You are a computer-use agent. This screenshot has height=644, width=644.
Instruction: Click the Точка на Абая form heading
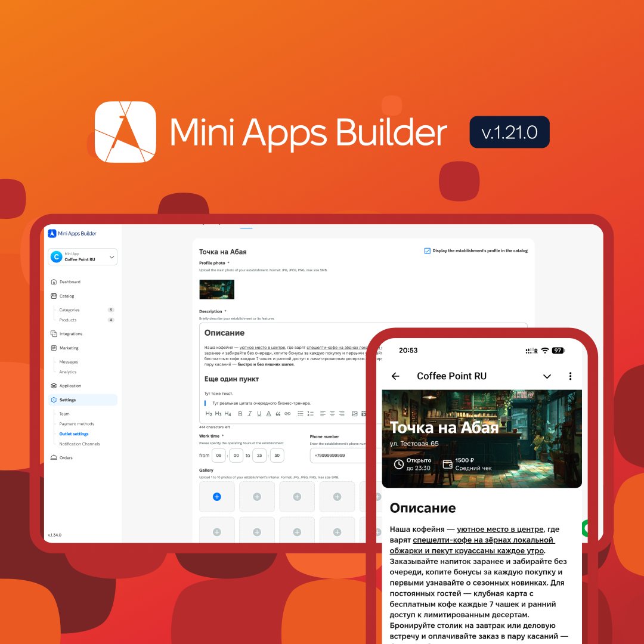(x=222, y=252)
